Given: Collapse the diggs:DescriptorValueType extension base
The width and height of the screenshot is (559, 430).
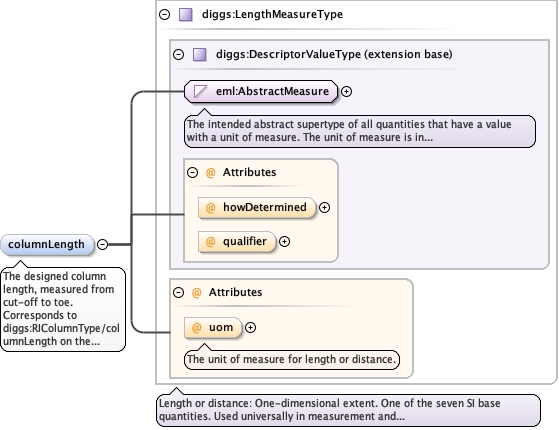Looking at the screenshot, I should pyautogui.click(x=178, y=55).
